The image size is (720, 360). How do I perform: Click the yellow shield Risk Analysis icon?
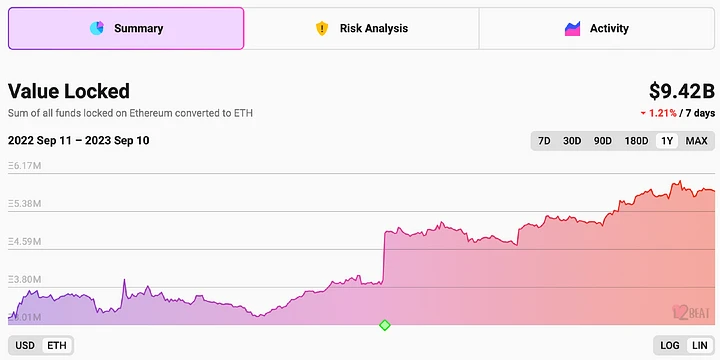pos(322,28)
